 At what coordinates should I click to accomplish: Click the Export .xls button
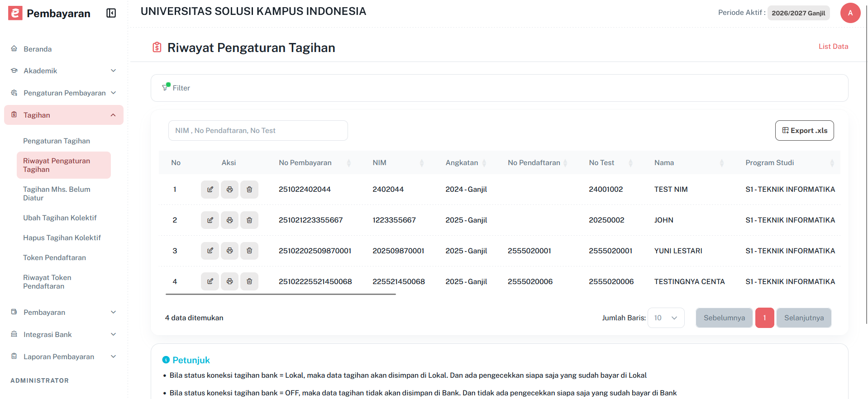[x=804, y=130]
